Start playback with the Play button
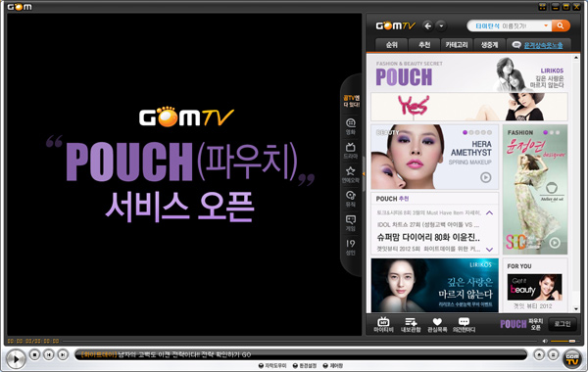The height and width of the screenshot is (372, 588). [16, 359]
